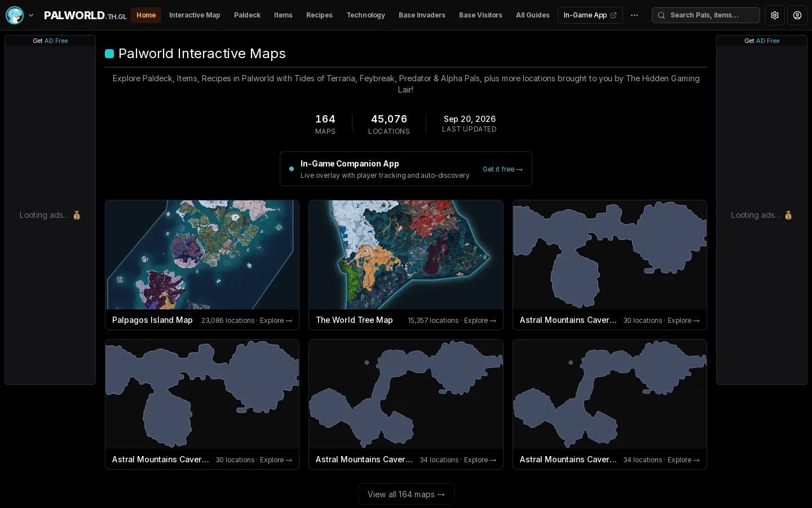Viewport: 812px width, 508px height.
Task: Click the Sep 20, 2026 last updated text
Action: pos(469,123)
